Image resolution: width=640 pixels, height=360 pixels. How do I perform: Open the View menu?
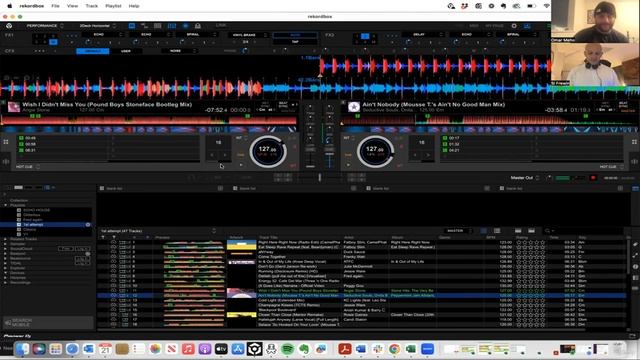click(x=72, y=6)
